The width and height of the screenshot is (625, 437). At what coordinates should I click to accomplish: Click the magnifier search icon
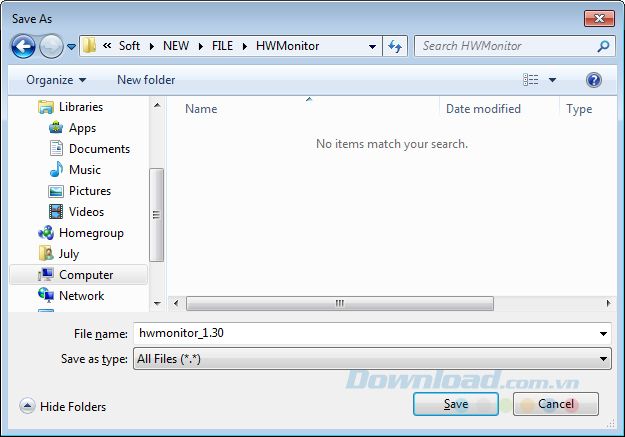tap(603, 46)
